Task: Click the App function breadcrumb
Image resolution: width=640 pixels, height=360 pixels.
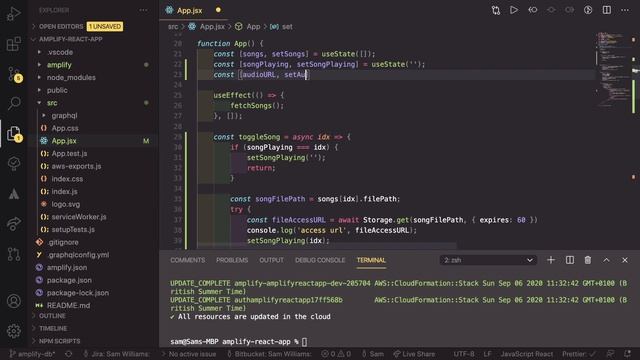Action: (x=253, y=27)
